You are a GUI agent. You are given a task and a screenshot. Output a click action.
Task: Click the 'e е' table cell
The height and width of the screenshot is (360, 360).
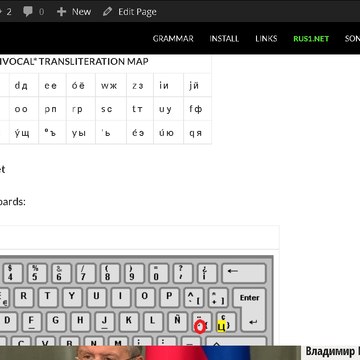pyautogui.click(x=53, y=85)
